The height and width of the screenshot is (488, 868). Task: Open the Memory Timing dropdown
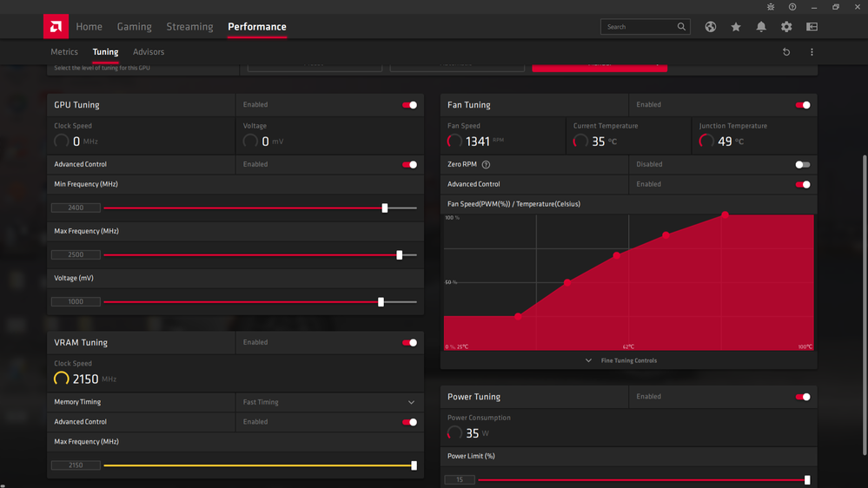330,402
